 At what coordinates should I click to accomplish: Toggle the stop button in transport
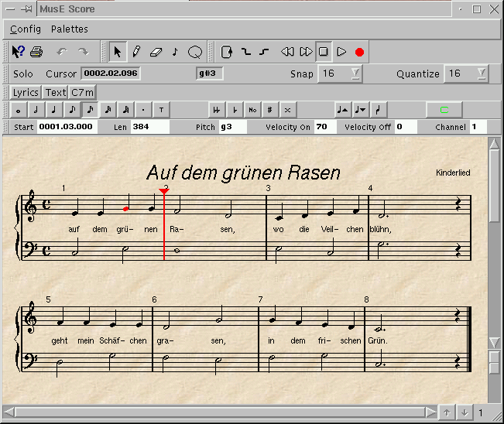[324, 52]
